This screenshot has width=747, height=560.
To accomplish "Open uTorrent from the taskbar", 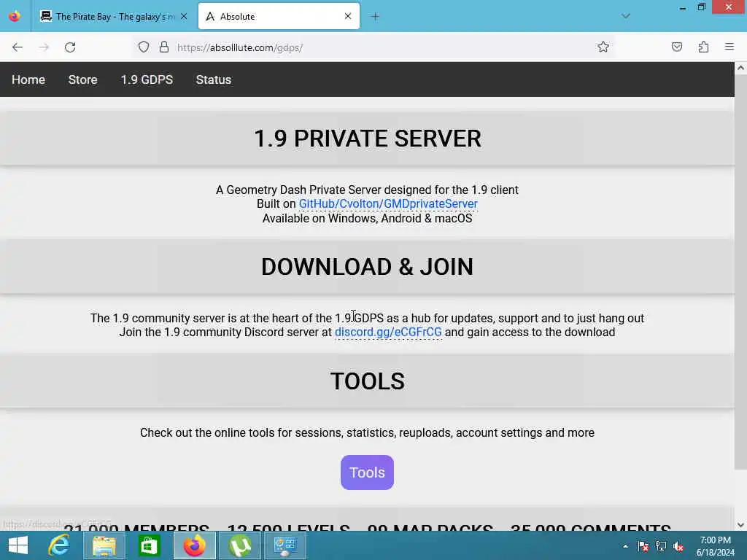I will pyautogui.click(x=240, y=545).
